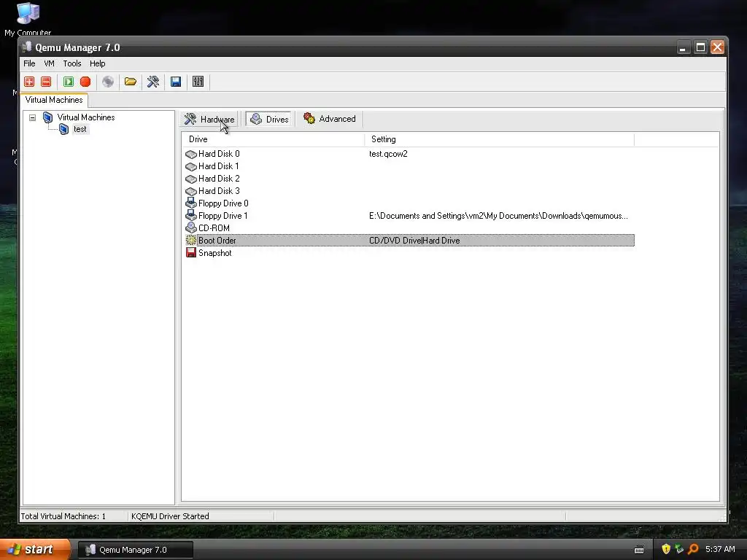Click the CD-ROM disc icon
747x560 pixels.
click(191, 228)
